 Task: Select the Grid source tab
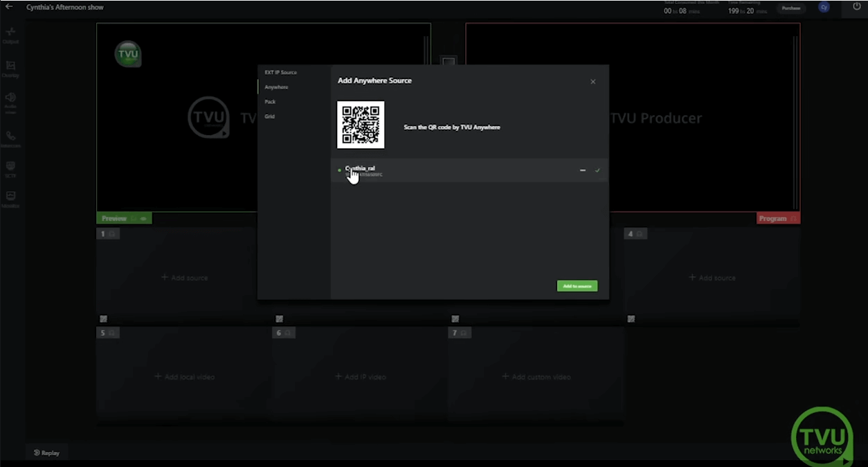pyautogui.click(x=270, y=116)
